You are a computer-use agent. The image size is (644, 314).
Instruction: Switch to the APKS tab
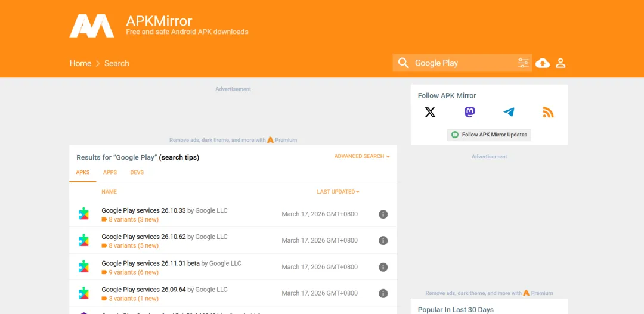click(x=82, y=172)
